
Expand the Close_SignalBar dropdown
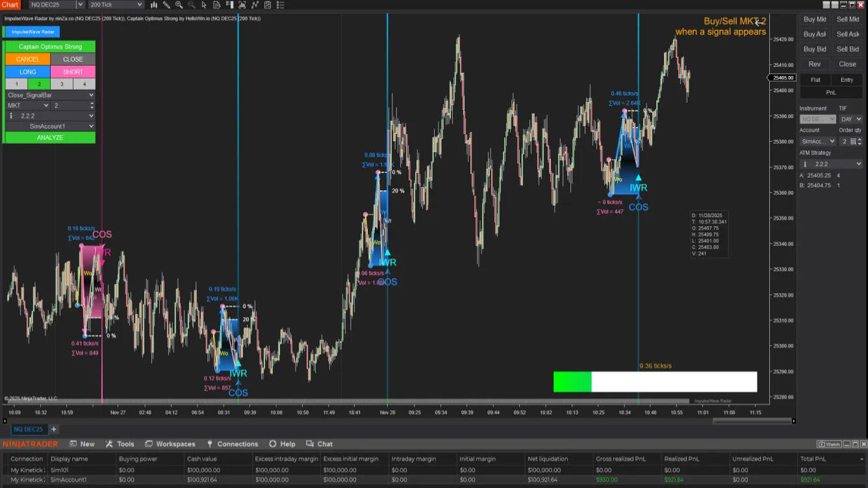pyautogui.click(x=50, y=95)
